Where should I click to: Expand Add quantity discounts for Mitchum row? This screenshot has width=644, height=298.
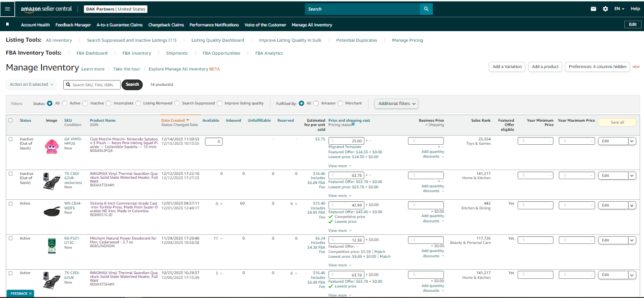(x=433, y=253)
